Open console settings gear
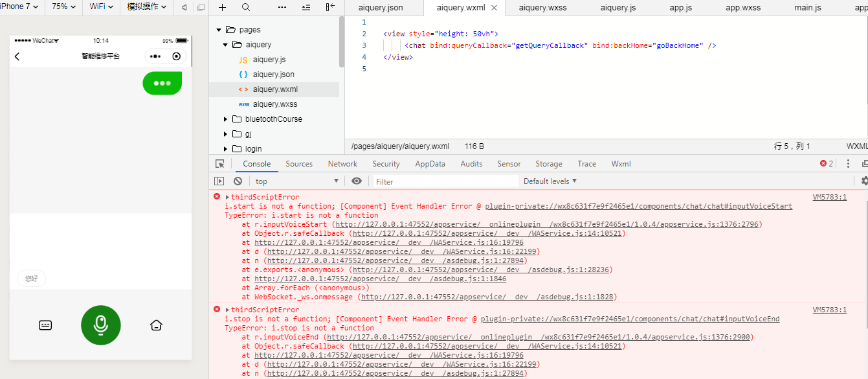This screenshot has width=868, height=379. pyautogui.click(x=864, y=181)
